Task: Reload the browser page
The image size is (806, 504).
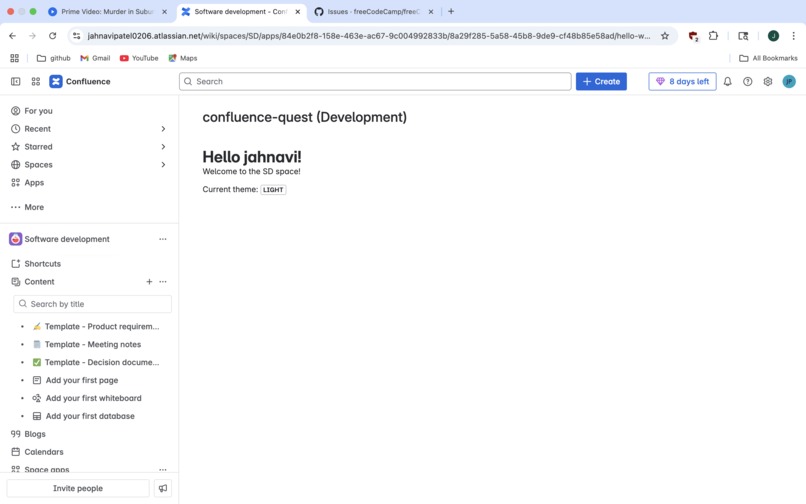Action: tap(52, 35)
